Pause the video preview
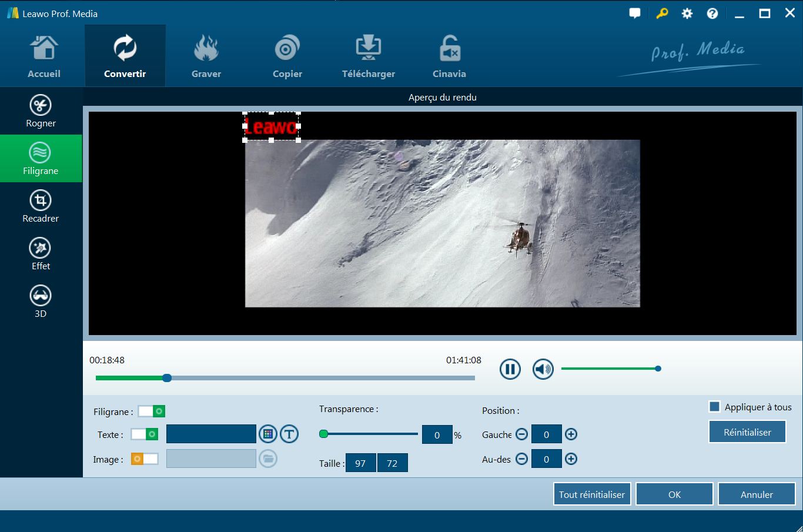Viewport: 803px width, 532px height. (510, 369)
